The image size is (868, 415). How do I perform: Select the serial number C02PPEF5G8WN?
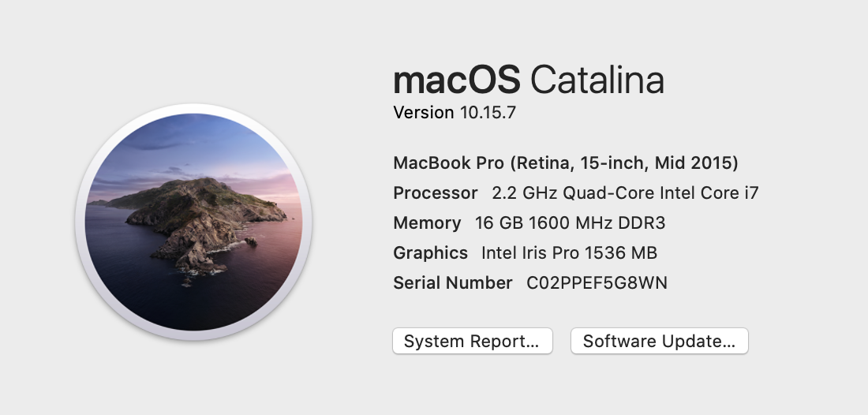(x=597, y=283)
